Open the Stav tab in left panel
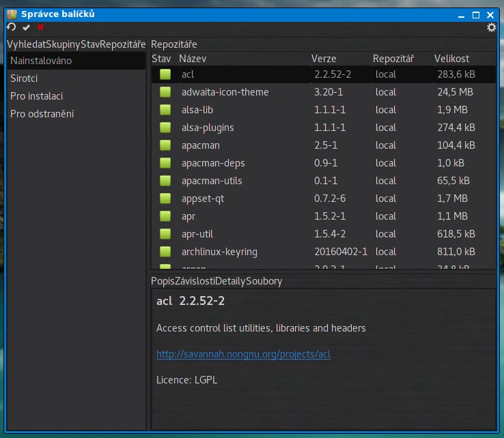The image size is (504, 438). [90, 44]
